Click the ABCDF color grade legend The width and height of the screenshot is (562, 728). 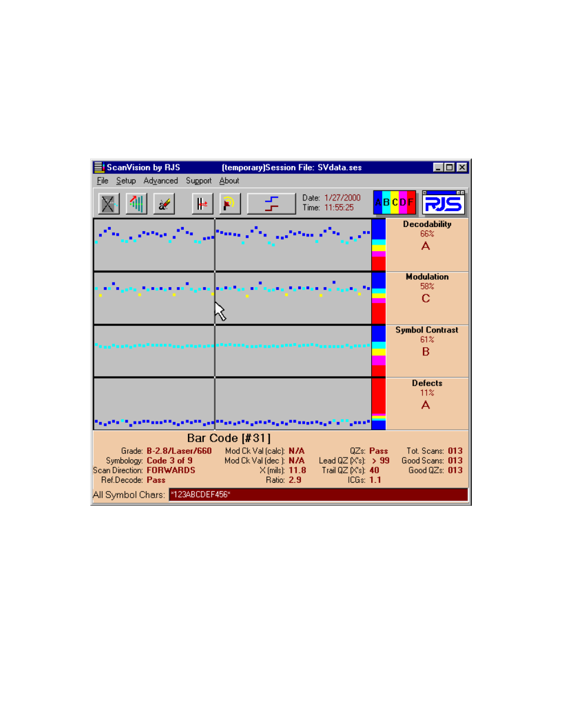[x=395, y=203]
